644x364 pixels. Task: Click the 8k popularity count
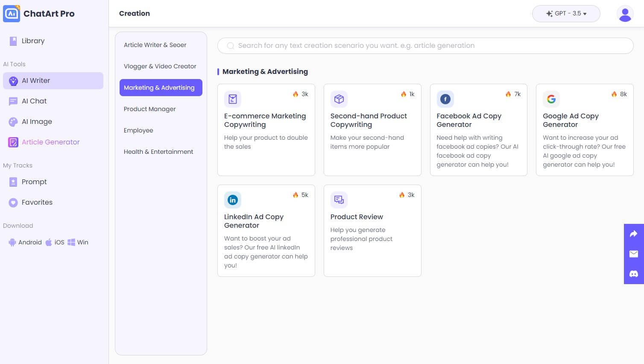624,94
